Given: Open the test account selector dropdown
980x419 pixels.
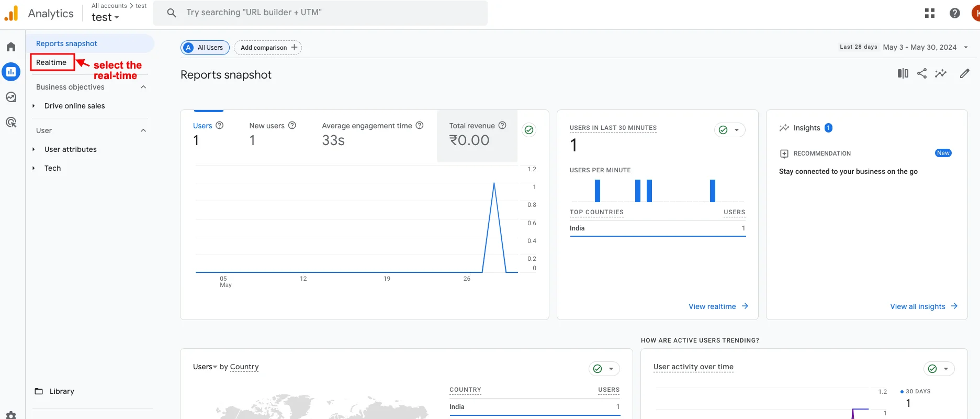Looking at the screenshot, I should tap(105, 17).
